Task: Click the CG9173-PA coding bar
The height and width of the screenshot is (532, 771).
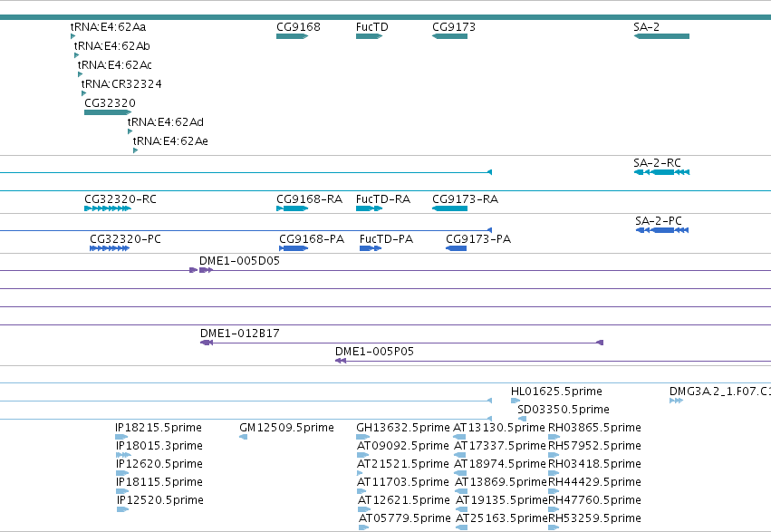Action: (456, 248)
